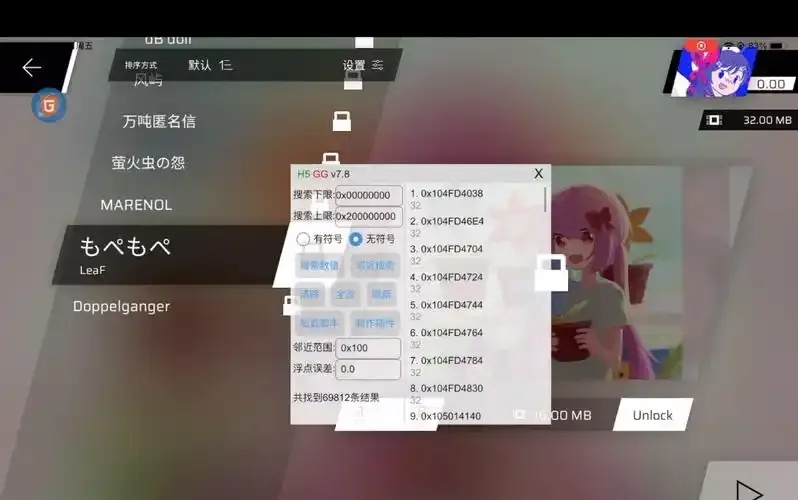Select song Doppelganger
The height and width of the screenshot is (500, 798).
[x=121, y=307]
